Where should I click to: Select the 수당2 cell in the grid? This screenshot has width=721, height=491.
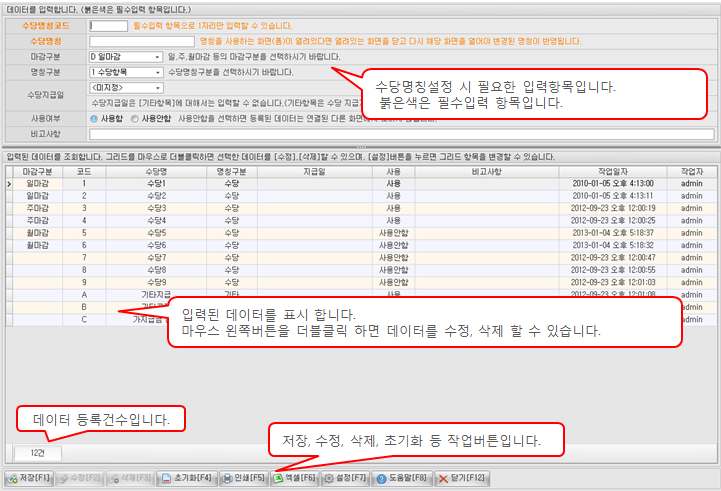click(156, 196)
